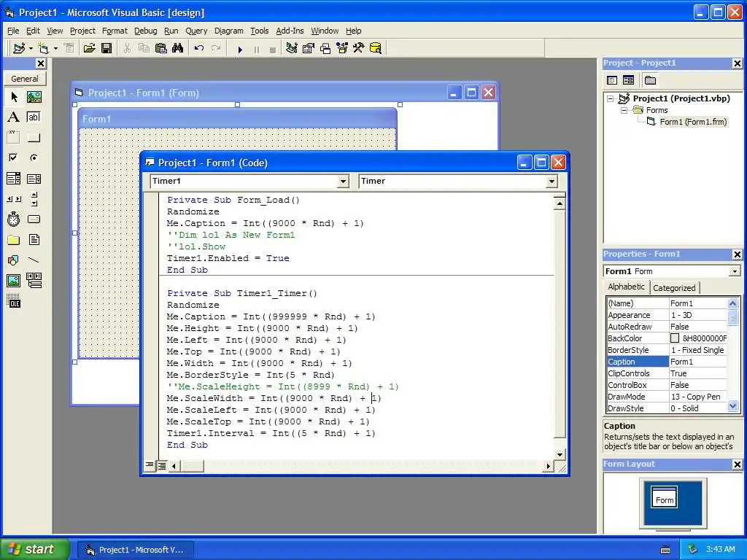The image size is (747, 560).
Task: Open the Timer procedure dropdown
Action: (551, 181)
